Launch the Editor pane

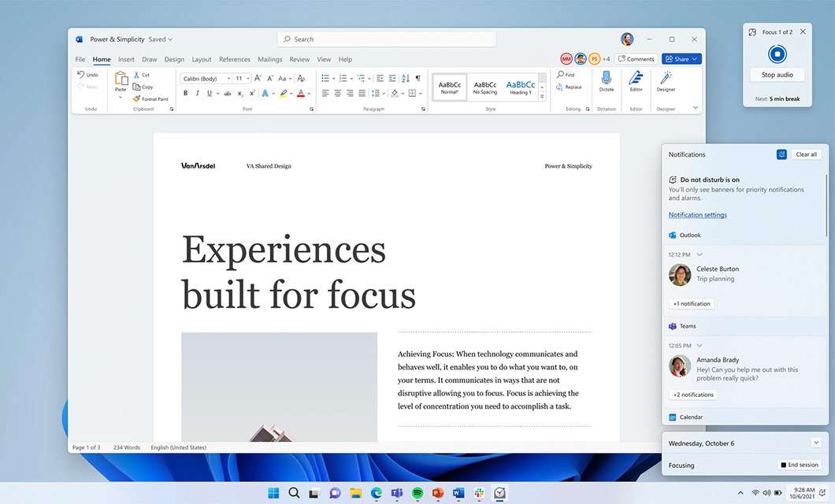tap(636, 81)
